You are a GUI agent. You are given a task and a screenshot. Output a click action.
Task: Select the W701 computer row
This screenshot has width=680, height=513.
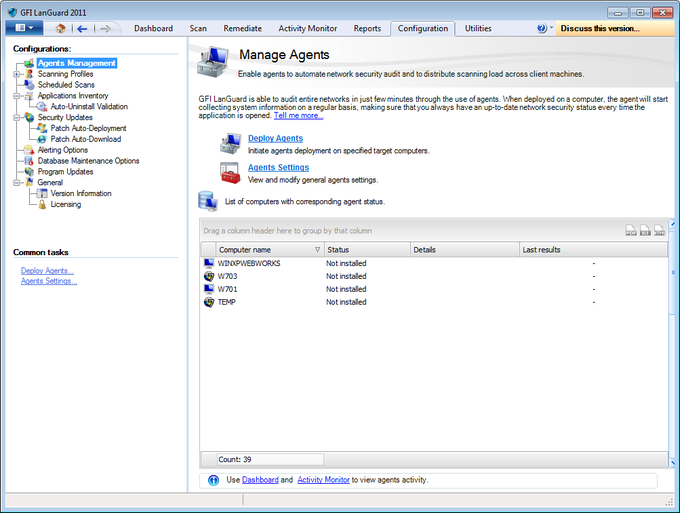click(434, 289)
